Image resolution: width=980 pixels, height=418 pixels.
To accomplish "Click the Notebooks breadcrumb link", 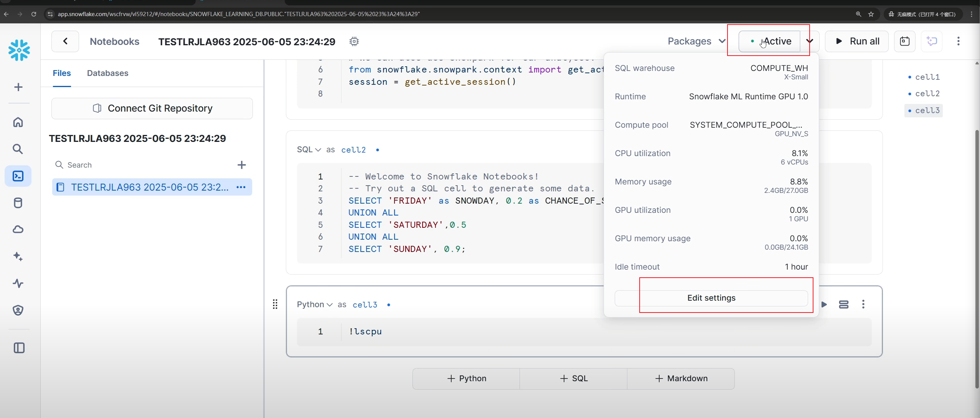I will click(115, 41).
